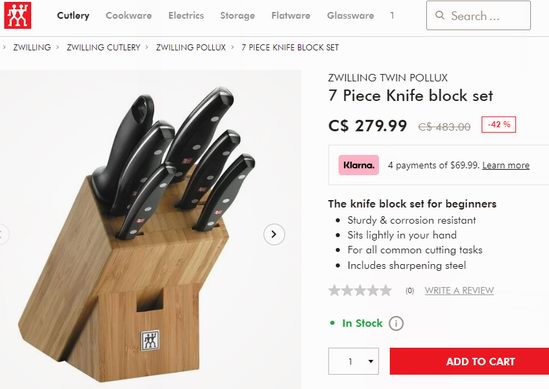Open the Storage menu
This screenshot has width=549, height=389.
click(237, 15)
